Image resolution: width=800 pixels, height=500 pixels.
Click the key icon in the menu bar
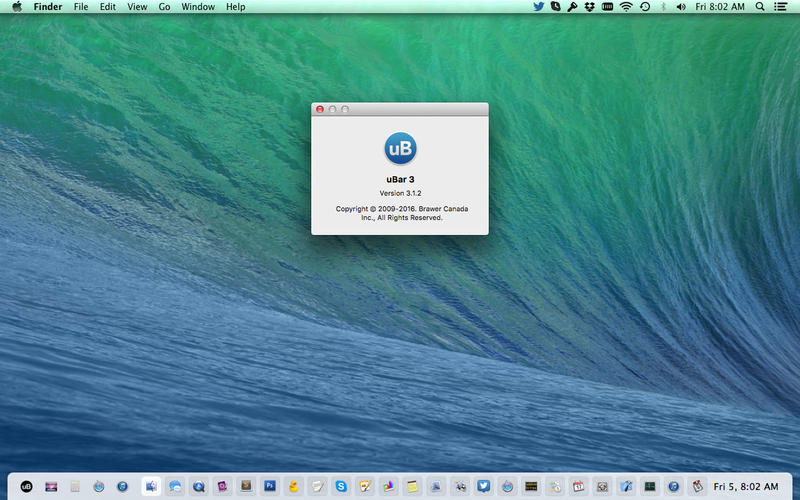tap(572, 7)
